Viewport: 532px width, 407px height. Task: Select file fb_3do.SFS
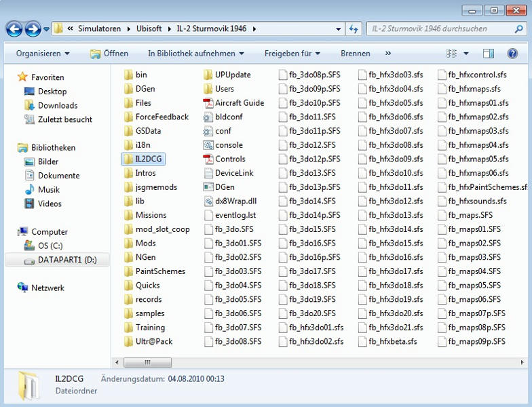[x=228, y=229]
